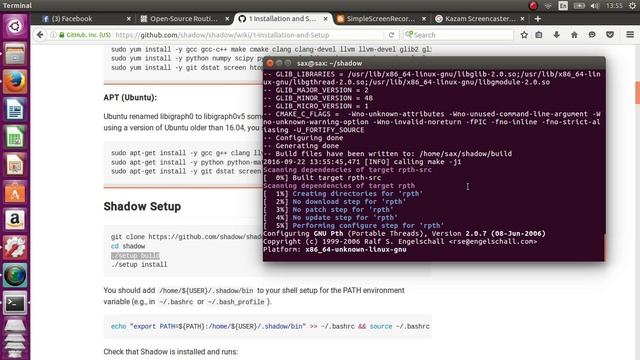Focus the Terminal icon in the dock
Viewport: 640px width, 360px height.
(15, 303)
